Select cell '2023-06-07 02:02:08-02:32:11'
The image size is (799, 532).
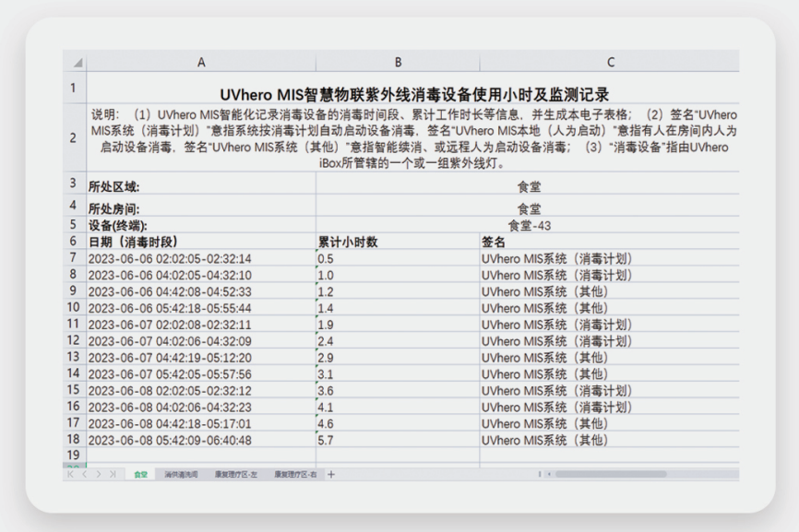point(201,325)
